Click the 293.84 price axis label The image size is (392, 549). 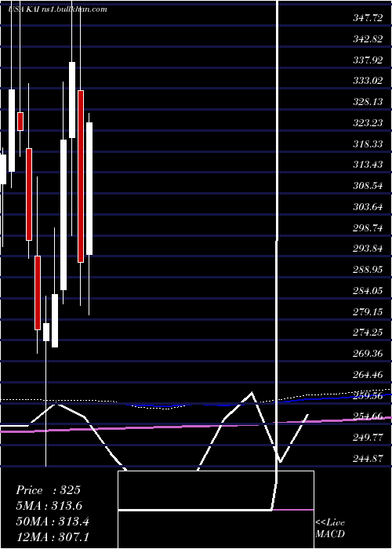point(368,249)
